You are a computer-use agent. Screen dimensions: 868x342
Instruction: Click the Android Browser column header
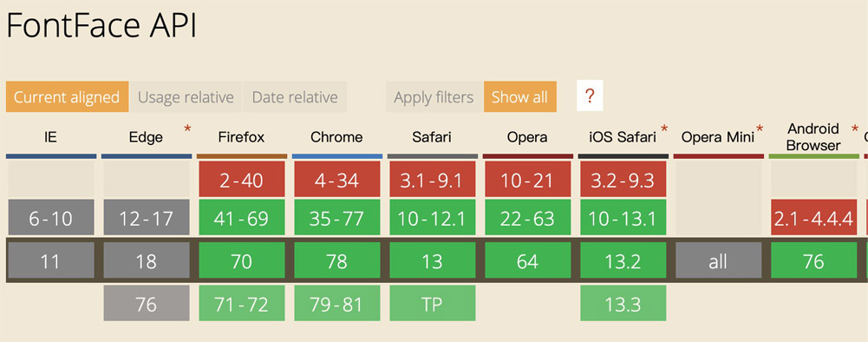click(813, 137)
